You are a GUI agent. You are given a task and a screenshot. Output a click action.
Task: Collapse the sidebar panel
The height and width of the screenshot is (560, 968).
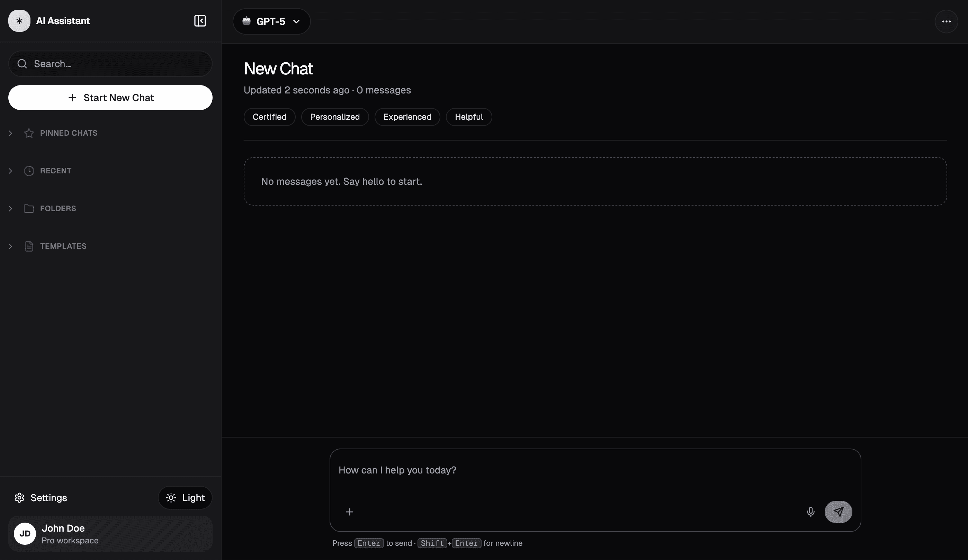click(199, 21)
